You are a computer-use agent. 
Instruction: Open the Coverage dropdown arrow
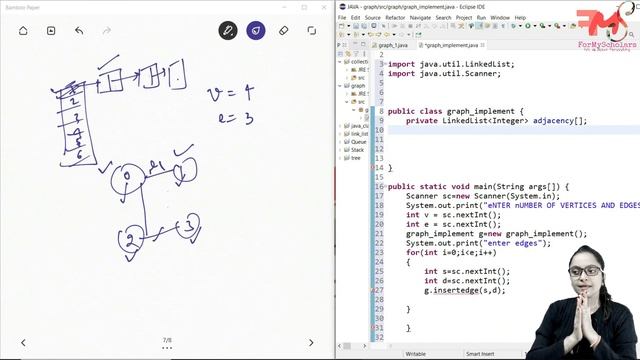click(549, 26)
